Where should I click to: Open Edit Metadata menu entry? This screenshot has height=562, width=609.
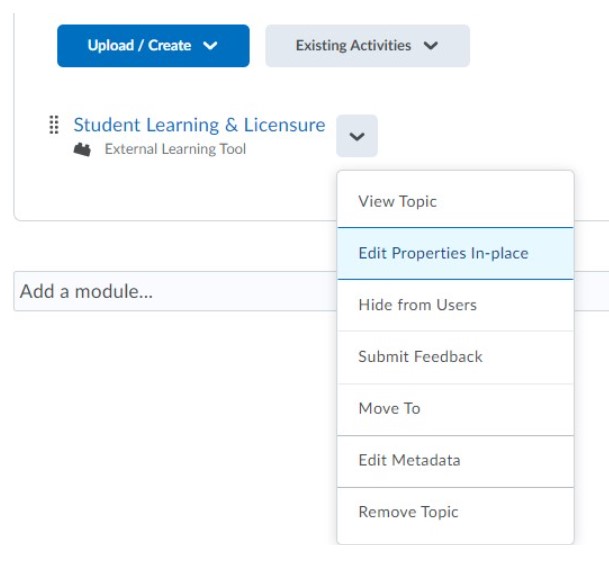[456, 461]
